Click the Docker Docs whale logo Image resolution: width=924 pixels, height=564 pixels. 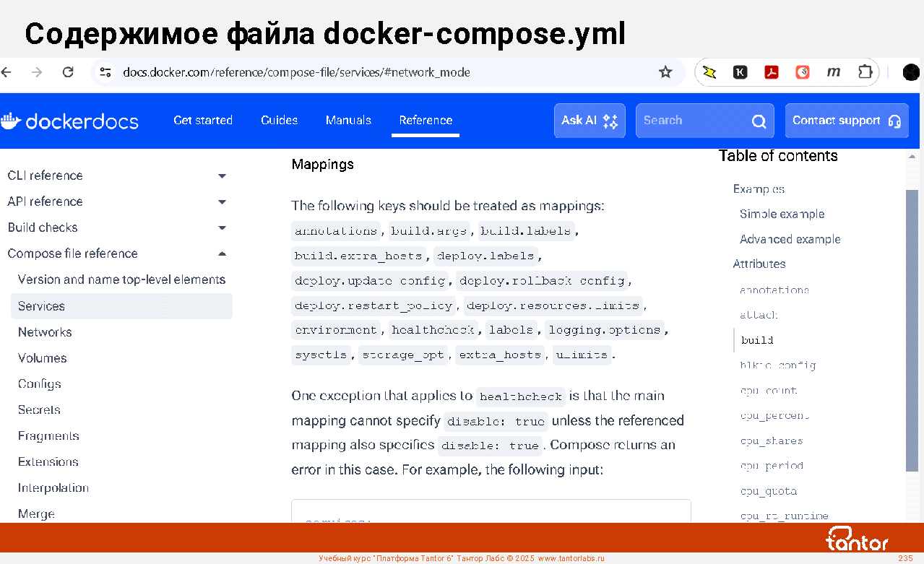click(x=10, y=121)
